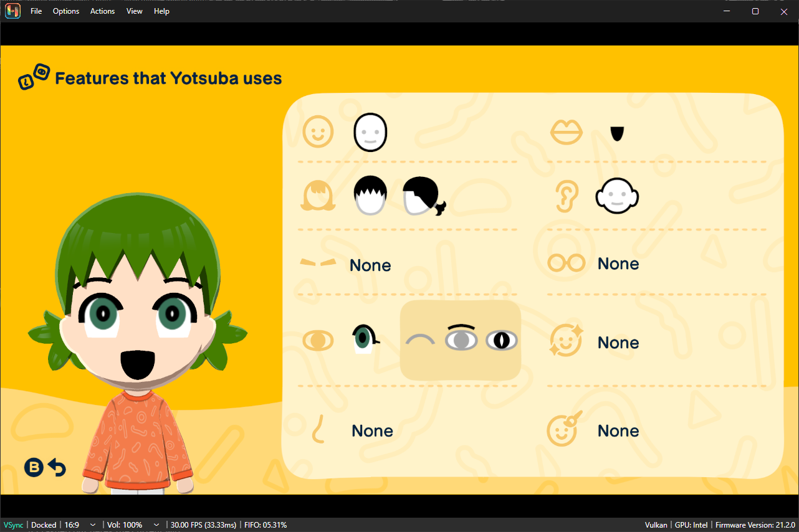The height and width of the screenshot is (532, 799).
Task: Click the 30.00 FPS status readout
Action: [203, 525]
